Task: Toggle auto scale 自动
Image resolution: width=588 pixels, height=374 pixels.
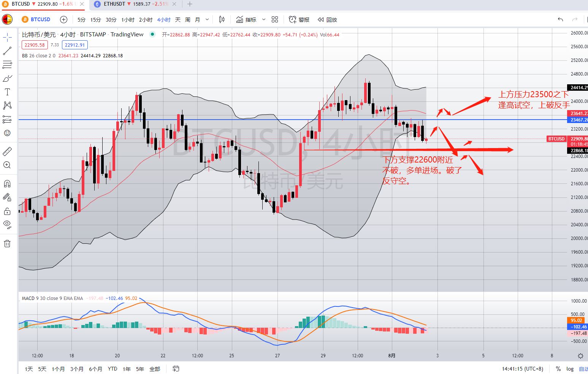Action: tap(583, 369)
